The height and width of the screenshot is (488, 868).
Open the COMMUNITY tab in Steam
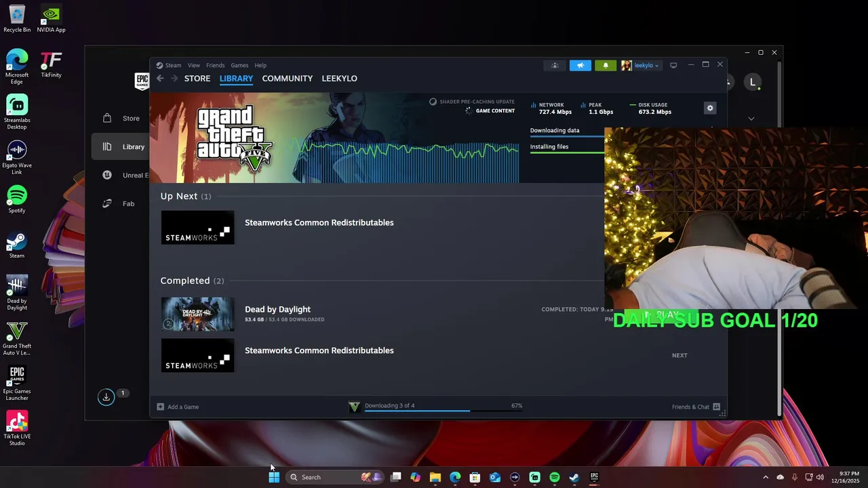(288, 79)
